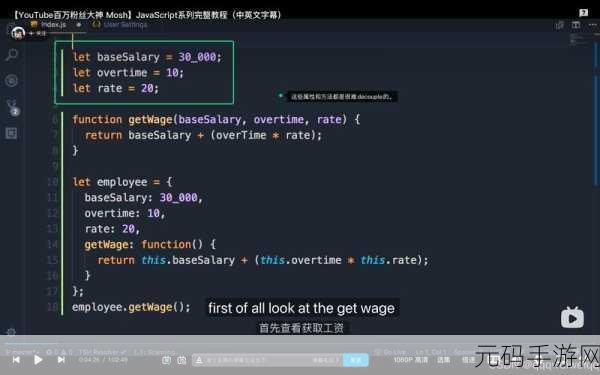
Task: Click the line 'let baseSalary = 30_000;'
Action: tap(147, 57)
